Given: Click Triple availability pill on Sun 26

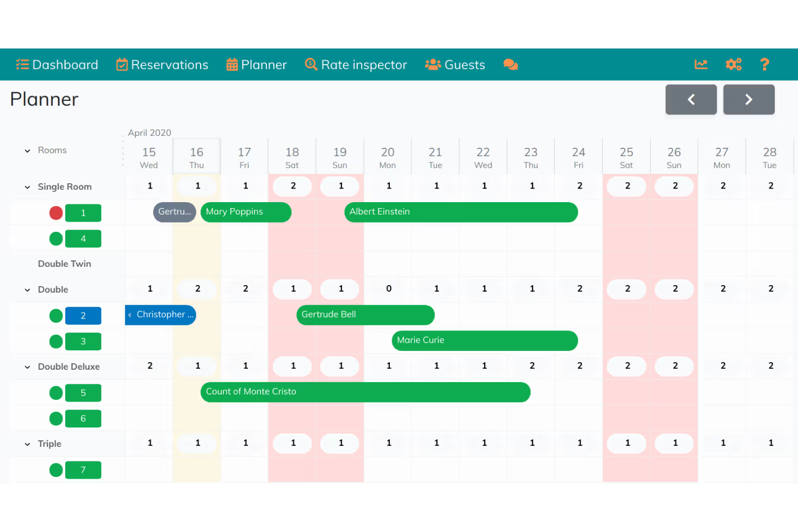Looking at the screenshot, I should [x=675, y=443].
